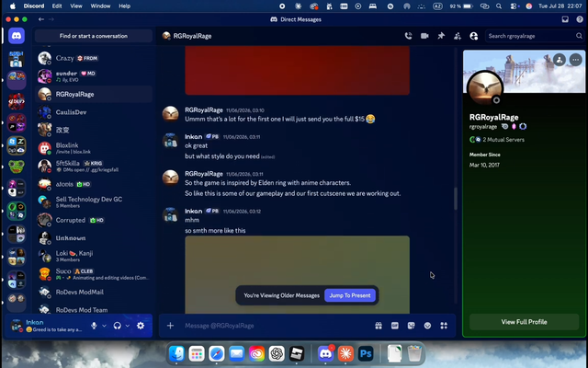Add friends to DM icon
The height and width of the screenshot is (368, 588).
[x=458, y=36]
